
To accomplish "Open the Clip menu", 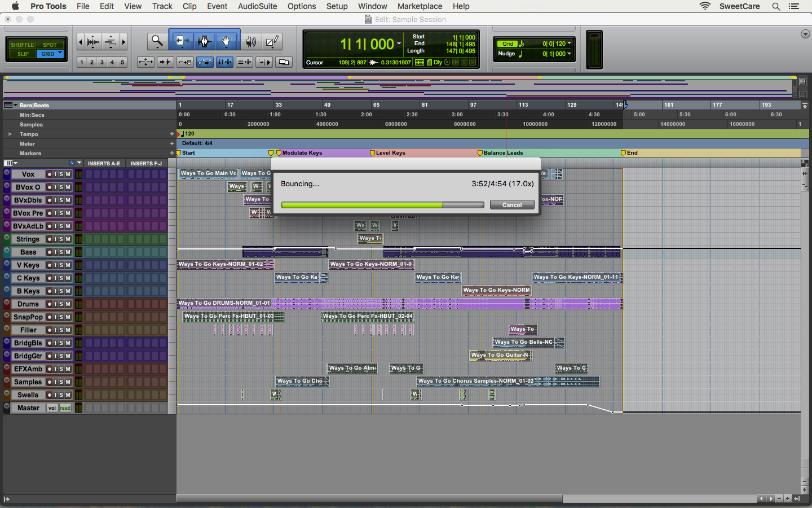I will tap(189, 6).
